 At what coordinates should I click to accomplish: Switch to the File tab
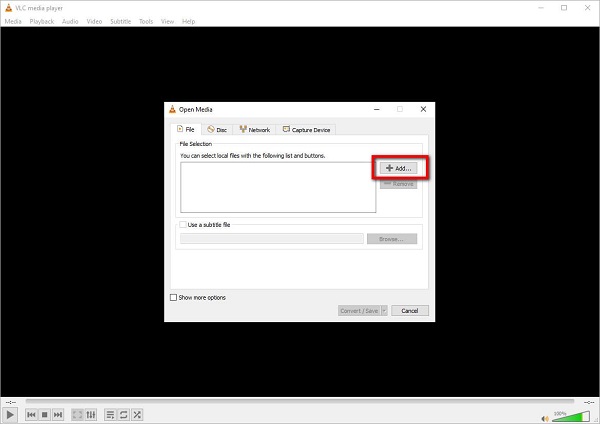186,129
